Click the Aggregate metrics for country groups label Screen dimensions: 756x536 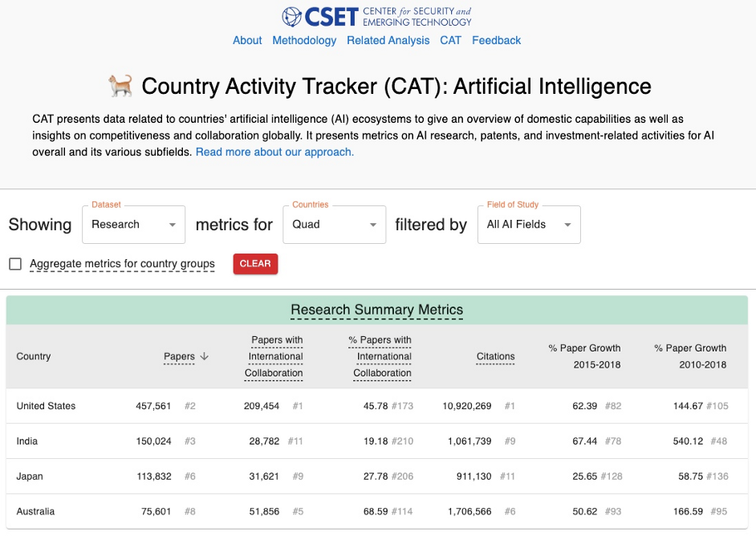click(122, 264)
